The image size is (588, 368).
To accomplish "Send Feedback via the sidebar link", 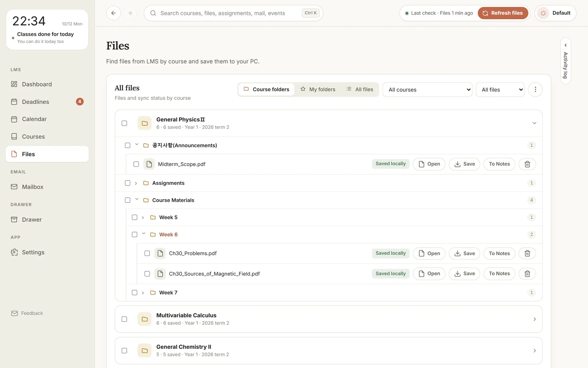I will 27,313.
